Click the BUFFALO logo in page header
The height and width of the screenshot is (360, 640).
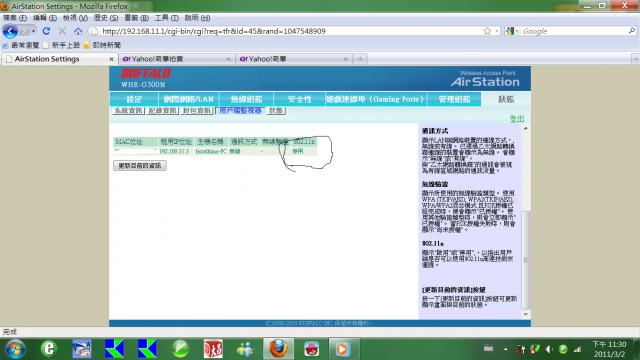click(146, 73)
